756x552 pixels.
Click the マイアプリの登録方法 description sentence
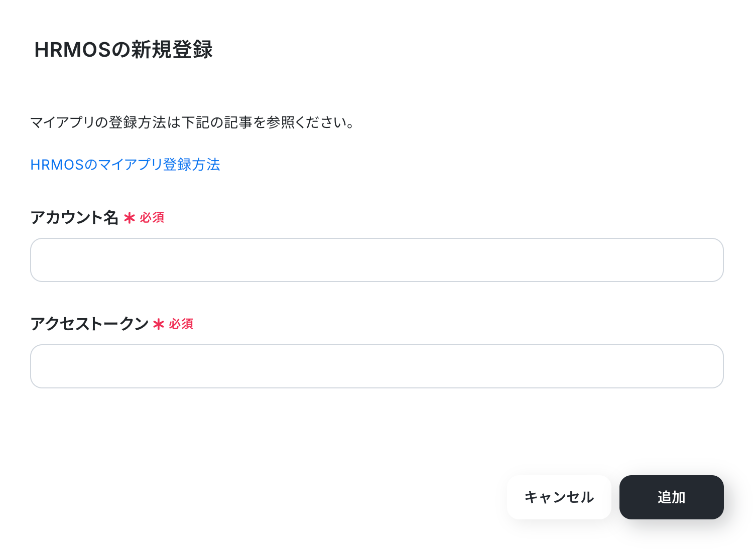[x=193, y=122]
